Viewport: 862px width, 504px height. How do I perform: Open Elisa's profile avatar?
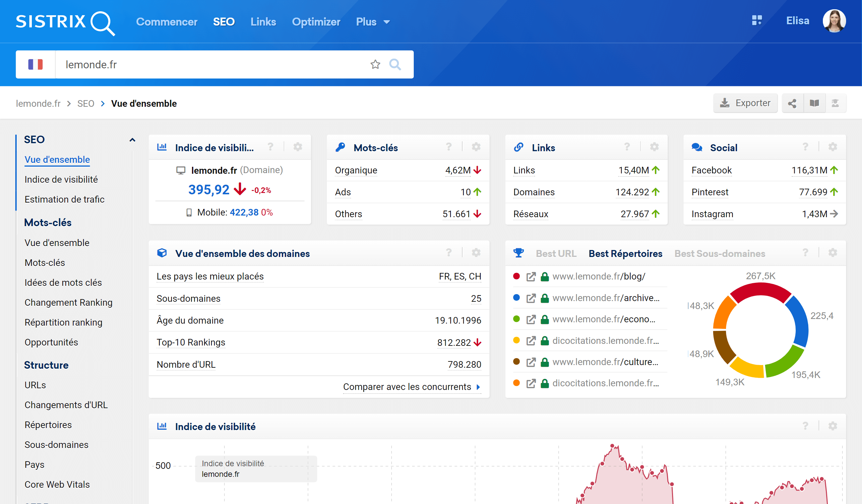[x=834, y=21]
